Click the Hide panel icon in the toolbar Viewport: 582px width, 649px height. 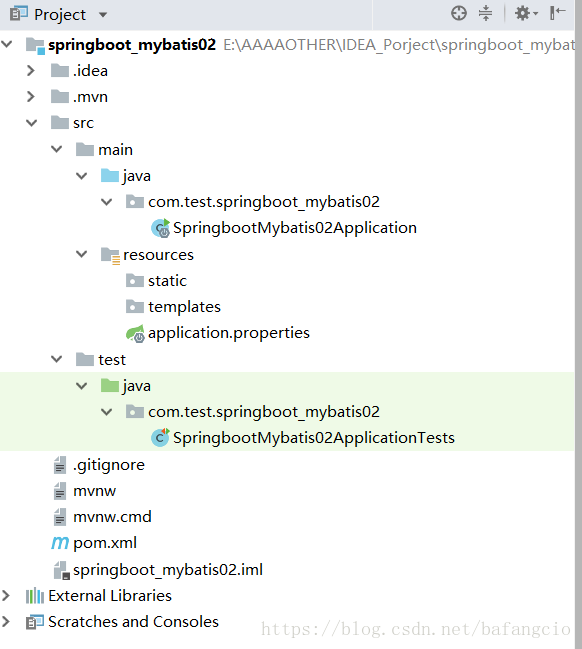tap(557, 13)
